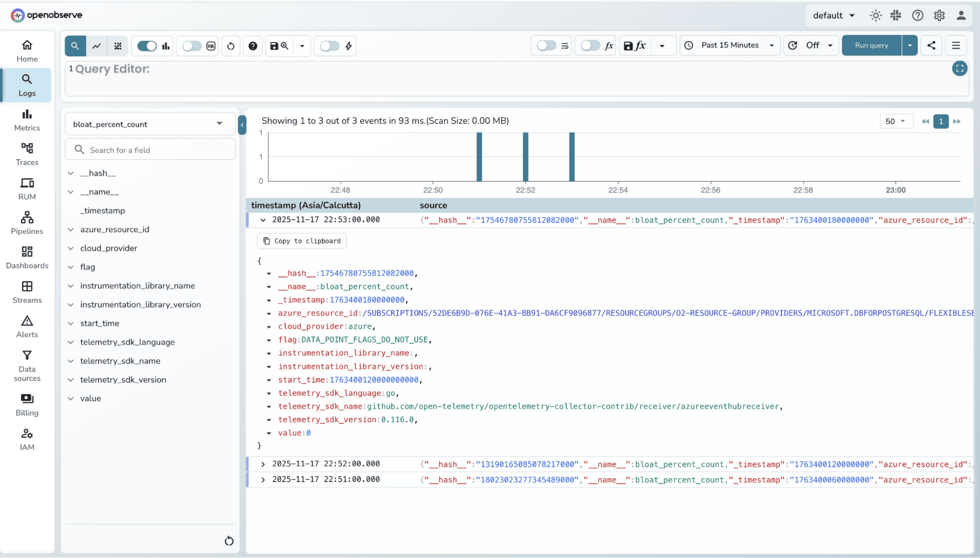Switch to the default organization menu
Screen dimensions: 980x558
click(x=833, y=15)
